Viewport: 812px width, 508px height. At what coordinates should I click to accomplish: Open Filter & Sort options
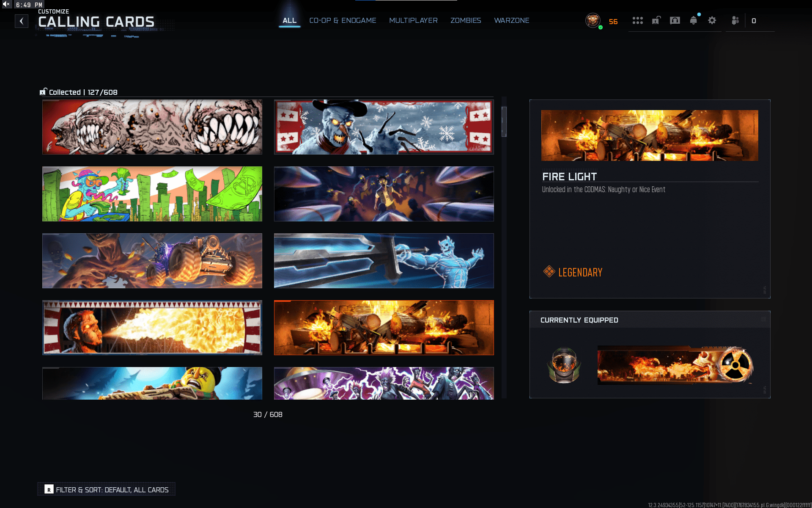(107, 489)
